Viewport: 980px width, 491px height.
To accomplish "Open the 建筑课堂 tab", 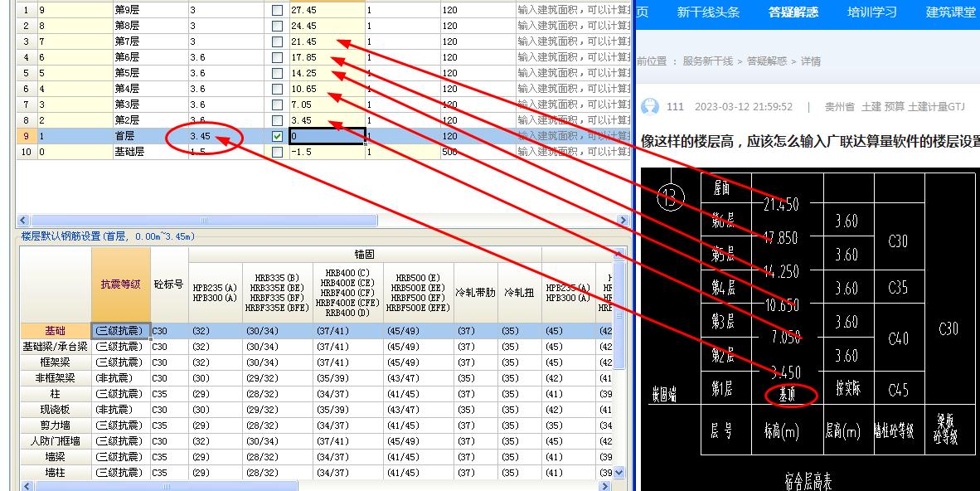I will tap(951, 12).
